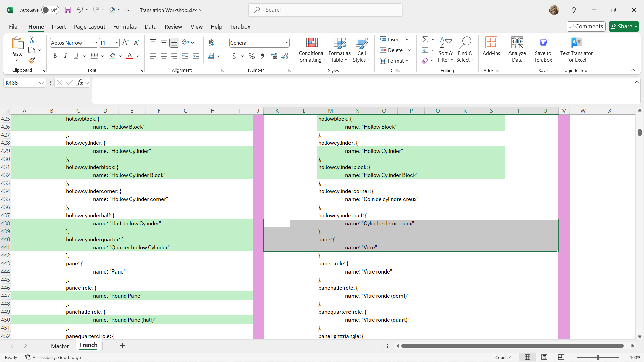
Task: Expand the Name Box dropdown arrow
Action: coord(41,83)
